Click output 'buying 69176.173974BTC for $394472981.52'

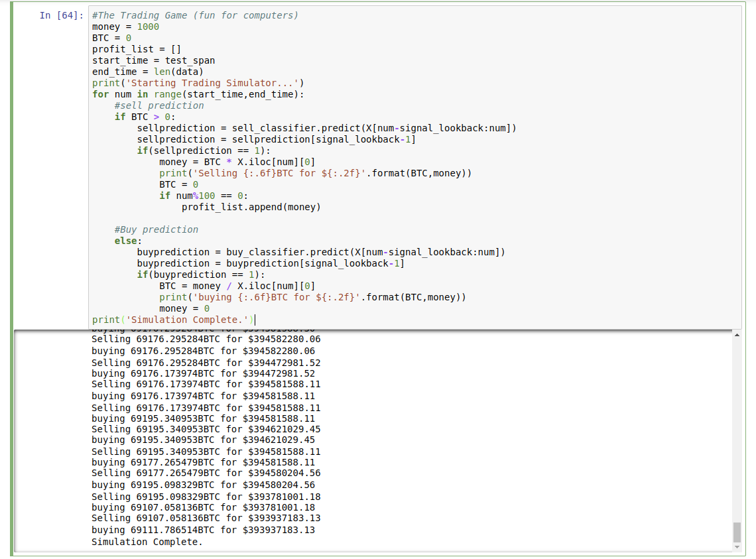(203, 373)
